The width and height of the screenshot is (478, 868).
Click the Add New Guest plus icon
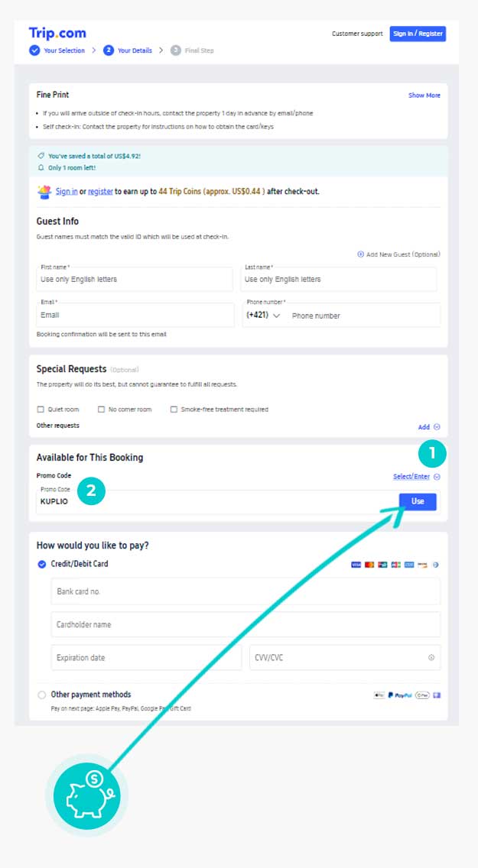[x=361, y=254]
